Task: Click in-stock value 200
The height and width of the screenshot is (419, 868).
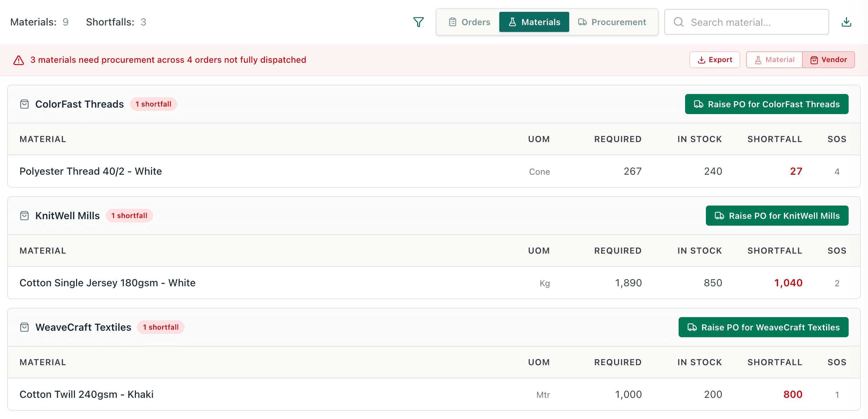Action: click(x=713, y=395)
